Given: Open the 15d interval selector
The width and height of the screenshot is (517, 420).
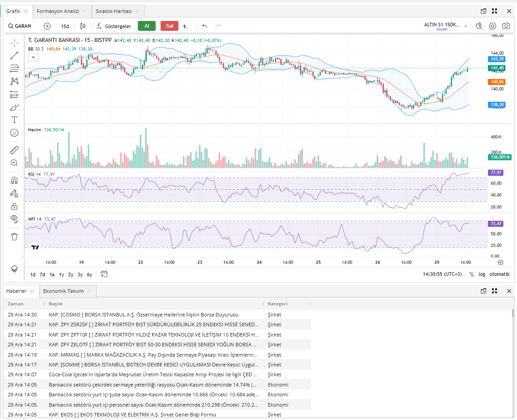Looking at the screenshot, I should point(65,26).
